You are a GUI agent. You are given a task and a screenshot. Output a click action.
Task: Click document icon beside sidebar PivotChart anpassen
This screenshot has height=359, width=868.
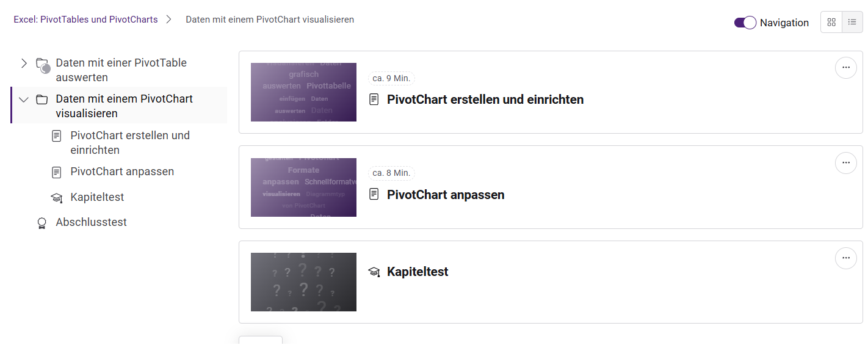pos(57,172)
